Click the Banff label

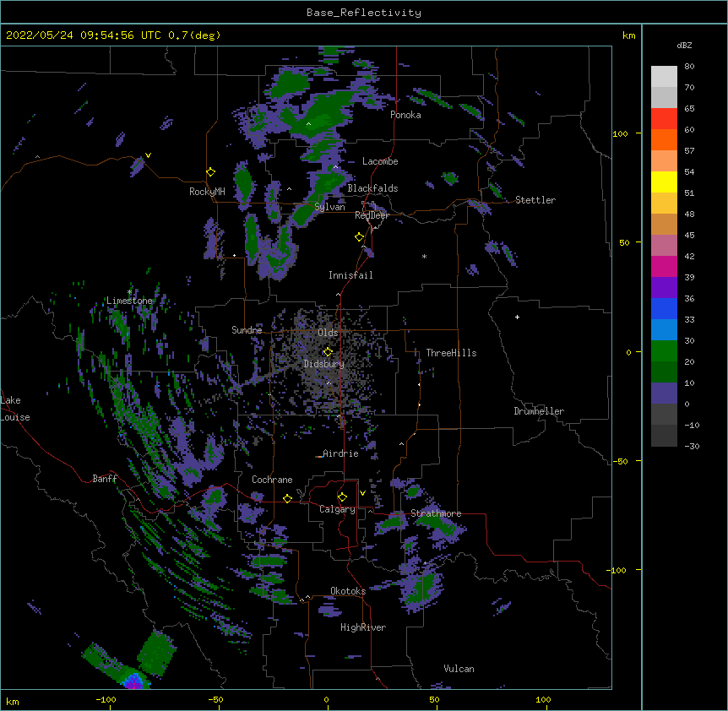[105, 479]
